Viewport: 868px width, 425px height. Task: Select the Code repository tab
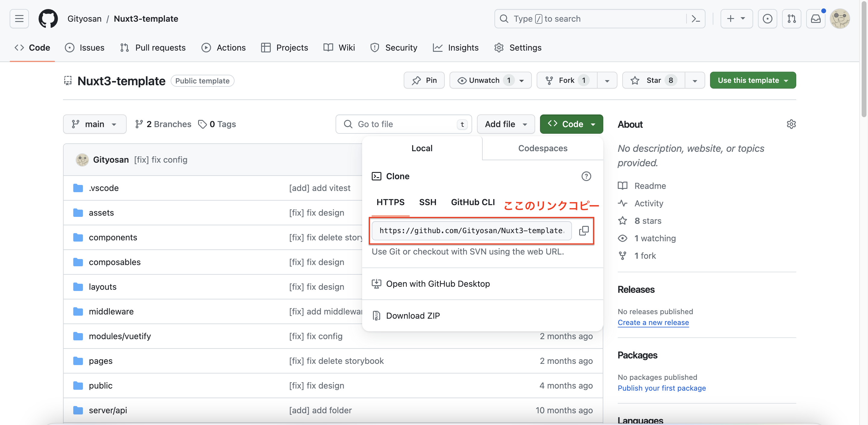point(32,48)
